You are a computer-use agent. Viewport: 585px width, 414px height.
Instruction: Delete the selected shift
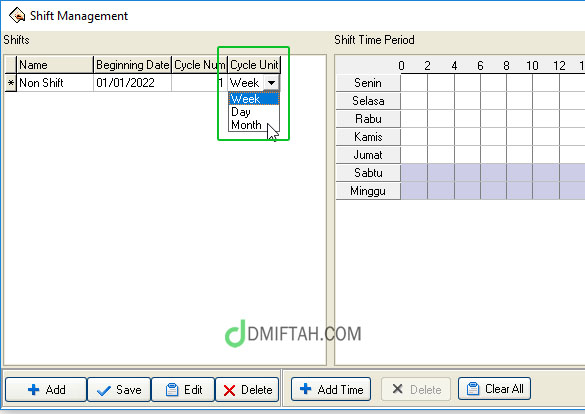click(x=247, y=389)
